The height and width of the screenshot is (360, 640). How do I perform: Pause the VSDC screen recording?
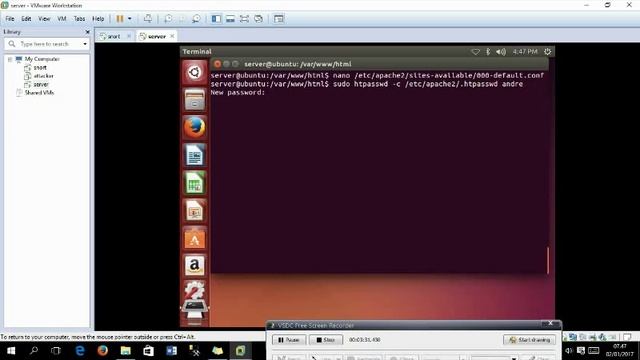pos(289,340)
